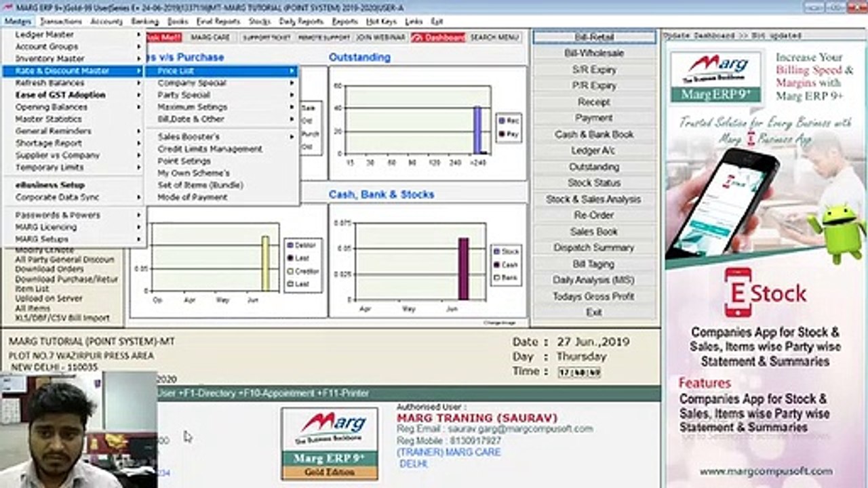
Task: Click the XLS/DBF/CSV Bill Import entry
Action: (62, 317)
